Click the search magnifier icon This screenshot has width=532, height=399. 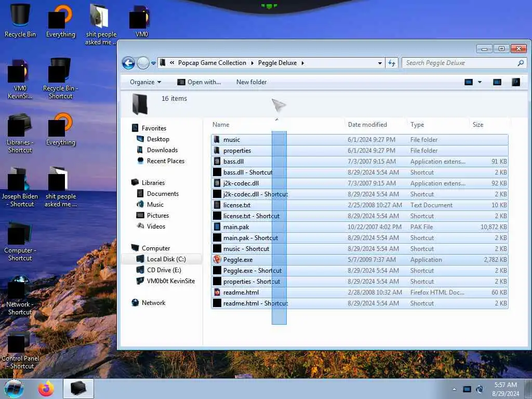521,63
